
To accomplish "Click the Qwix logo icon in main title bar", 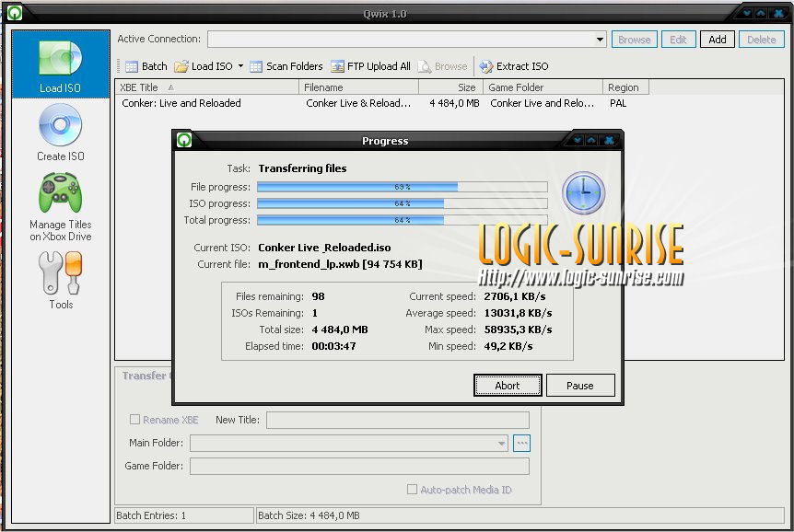I will click(x=15, y=13).
